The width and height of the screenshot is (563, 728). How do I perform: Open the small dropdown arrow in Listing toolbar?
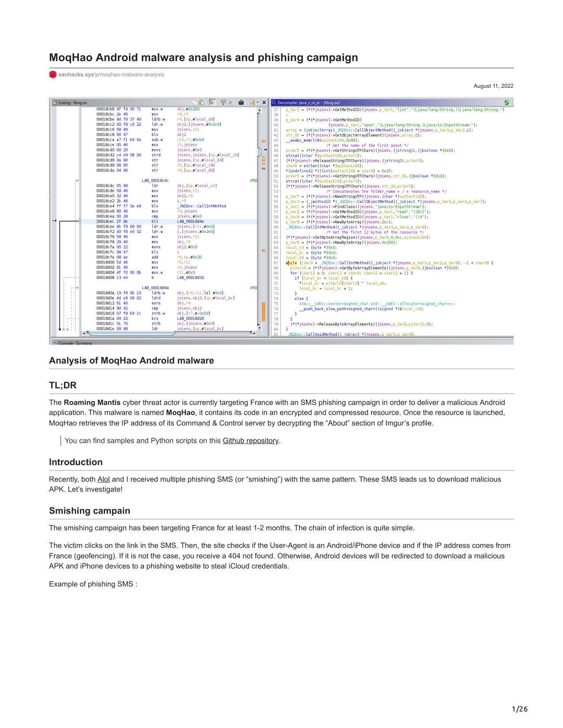coord(257,102)
